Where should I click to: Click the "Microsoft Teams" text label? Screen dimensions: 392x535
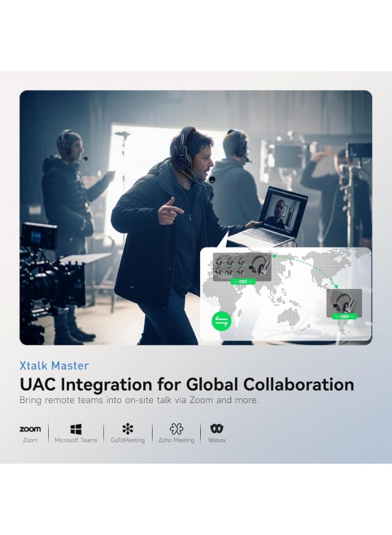coord(75,440)
